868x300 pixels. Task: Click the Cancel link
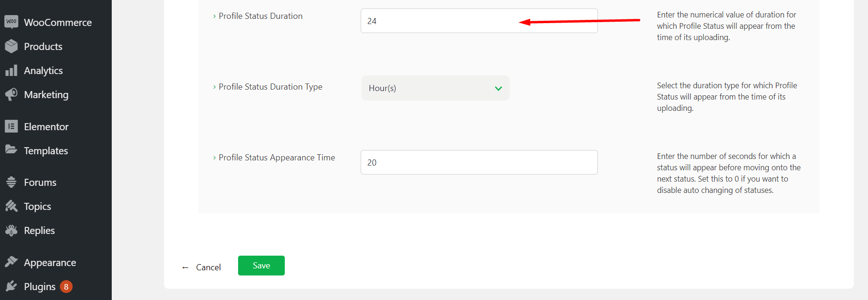point(208,267)
